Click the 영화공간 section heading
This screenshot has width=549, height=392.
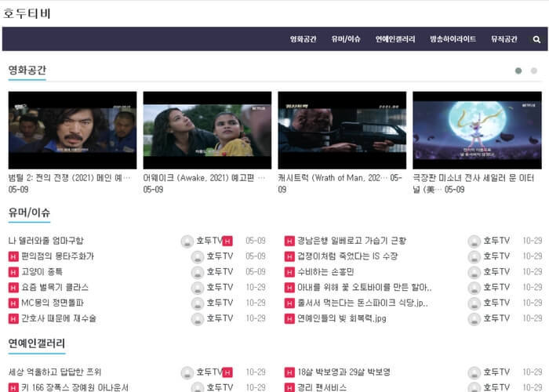click(27, 70)
